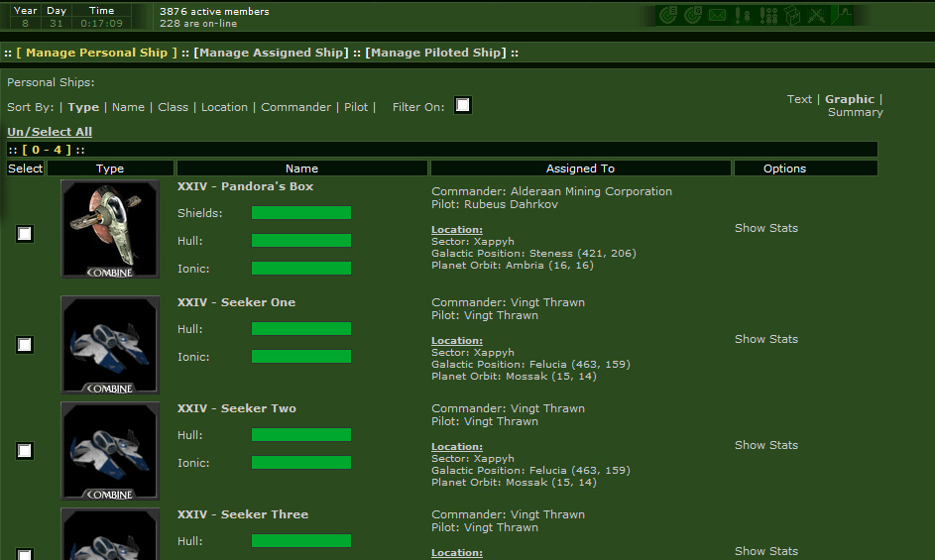Click the 3876 active members text
This screenshot has width=935, height=560.
click(x=214, y=11)
